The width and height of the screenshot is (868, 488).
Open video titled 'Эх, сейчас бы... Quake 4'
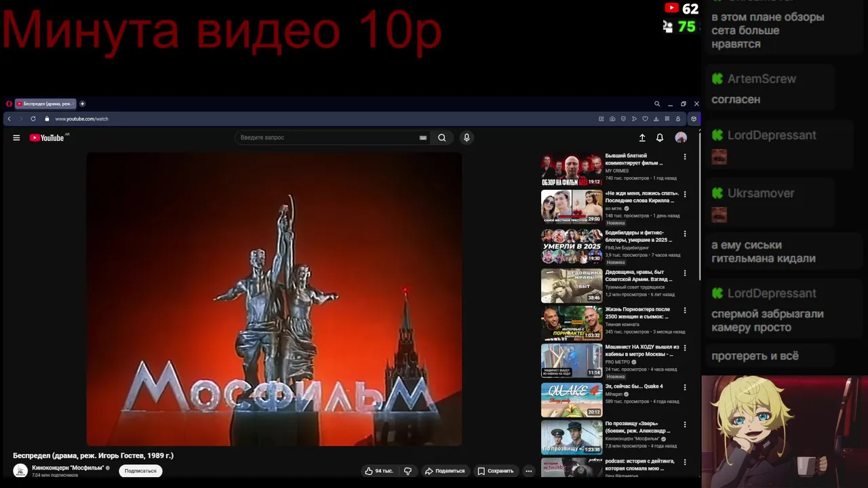point(634,386)
